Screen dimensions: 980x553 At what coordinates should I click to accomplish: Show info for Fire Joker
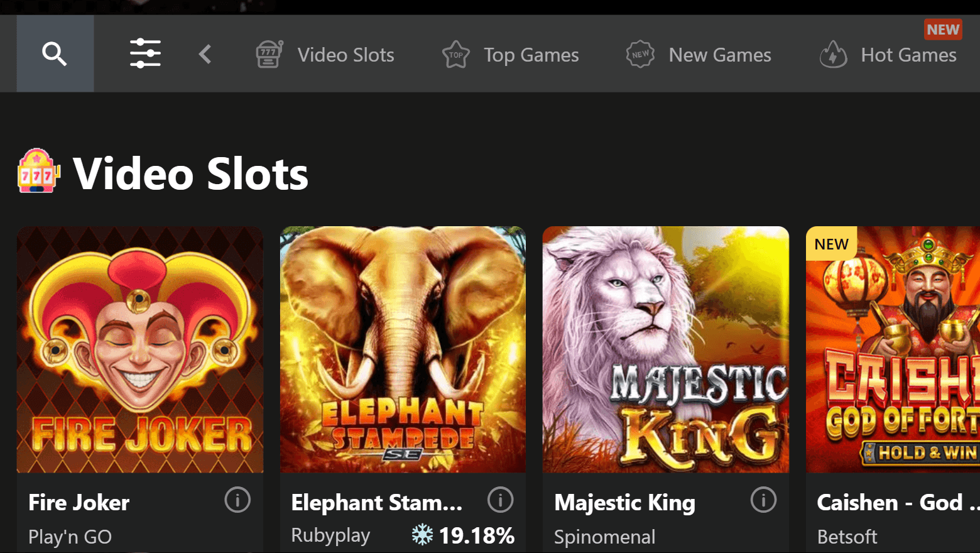[x=237, y=500]
